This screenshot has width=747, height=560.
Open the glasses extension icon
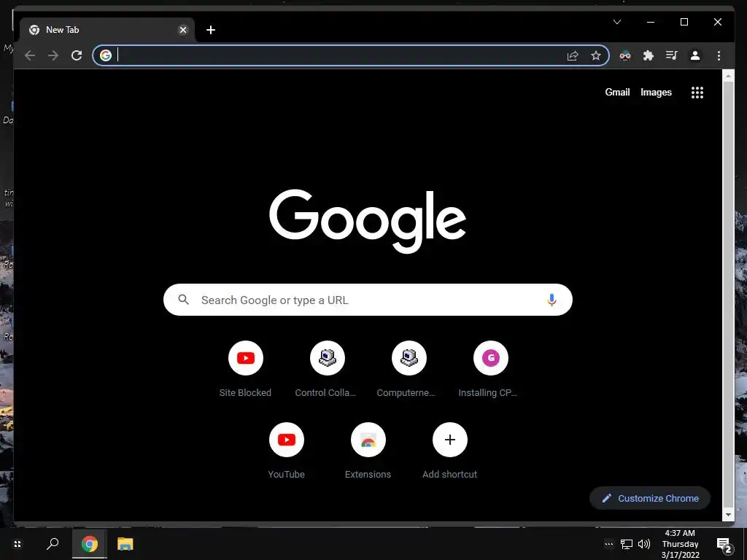coord(625,55)
